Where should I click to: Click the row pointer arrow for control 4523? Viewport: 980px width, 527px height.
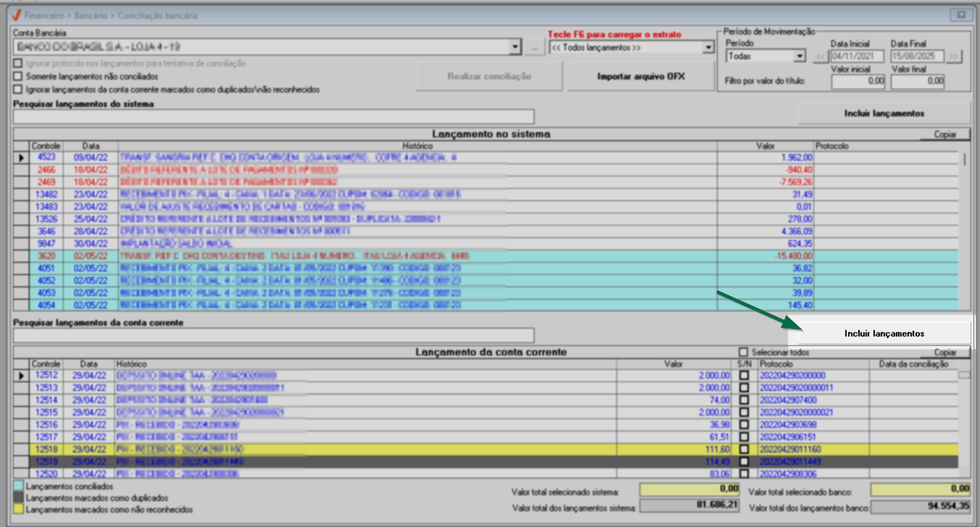21,158
